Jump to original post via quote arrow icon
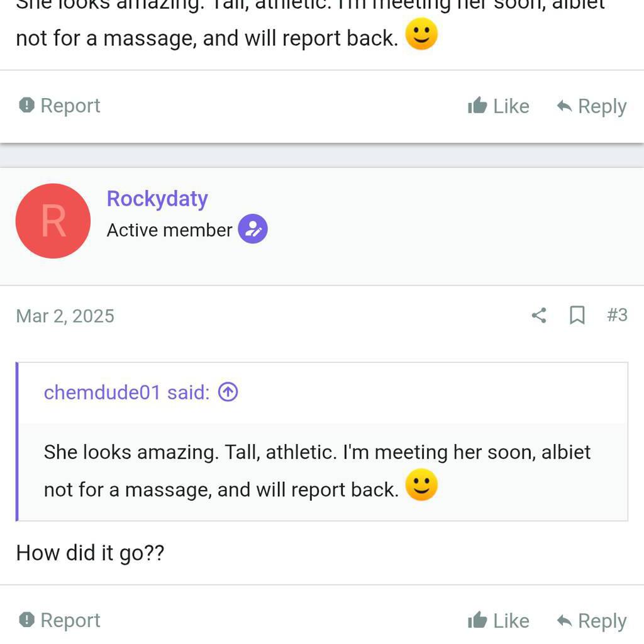The width and height of the screenshot is (644, 644). click(228, 392)
